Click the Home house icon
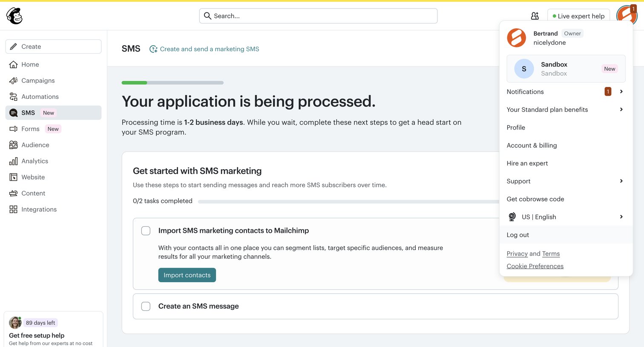644x347 pixels. pos(14,64)
